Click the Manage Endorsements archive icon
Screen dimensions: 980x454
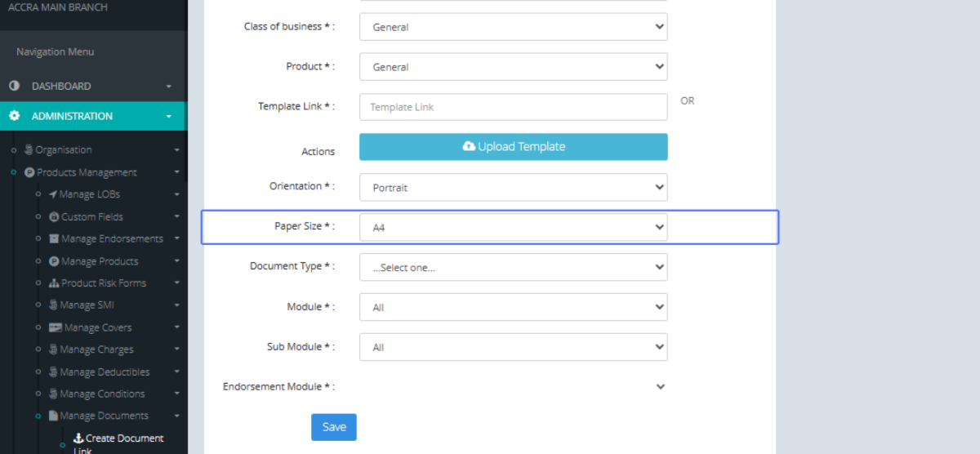[54, 239]
